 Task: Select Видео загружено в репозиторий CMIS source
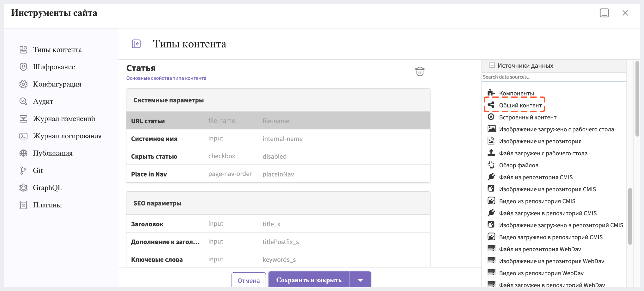[551, 237]
